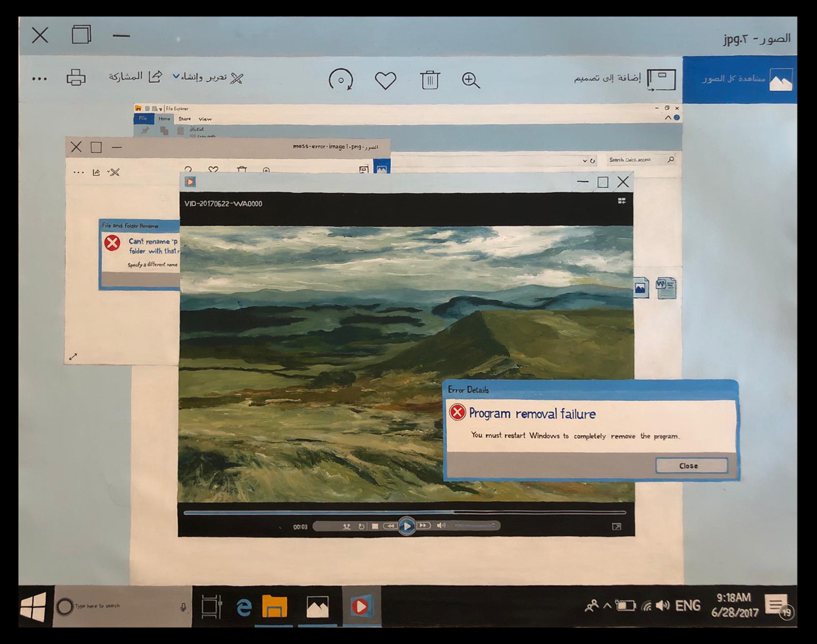Open Microsoft Edge from the taskbar
Screen dimensions: 817x644
[x=244, y=607]
